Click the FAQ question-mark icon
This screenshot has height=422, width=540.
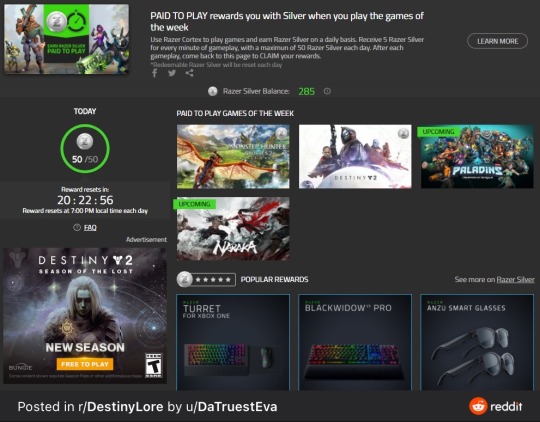[77, 227]
